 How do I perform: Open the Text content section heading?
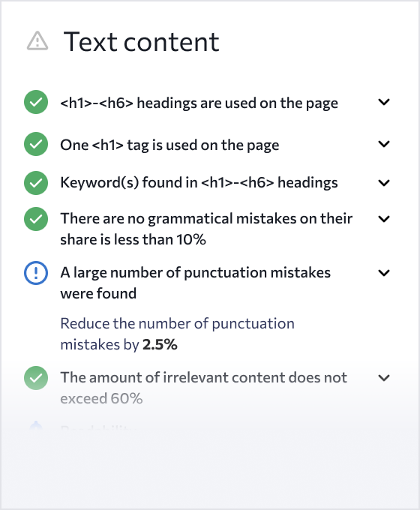click(x=141, y=42)
